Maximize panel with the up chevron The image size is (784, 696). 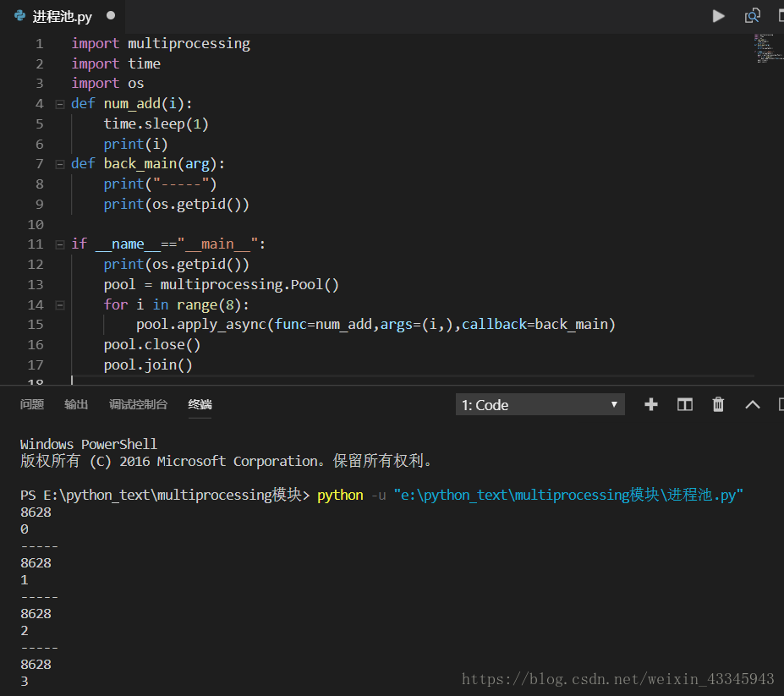pyautogui.click(x=753, y=404)
